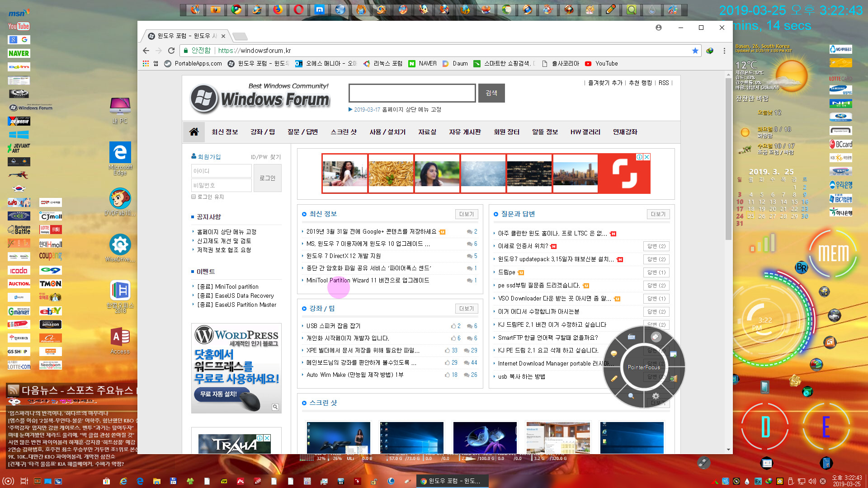Viewport: 868px width, 488px height.
Task: Click 더보기 in 강좌 / 팁 section
Action: [x=467, y=309]
